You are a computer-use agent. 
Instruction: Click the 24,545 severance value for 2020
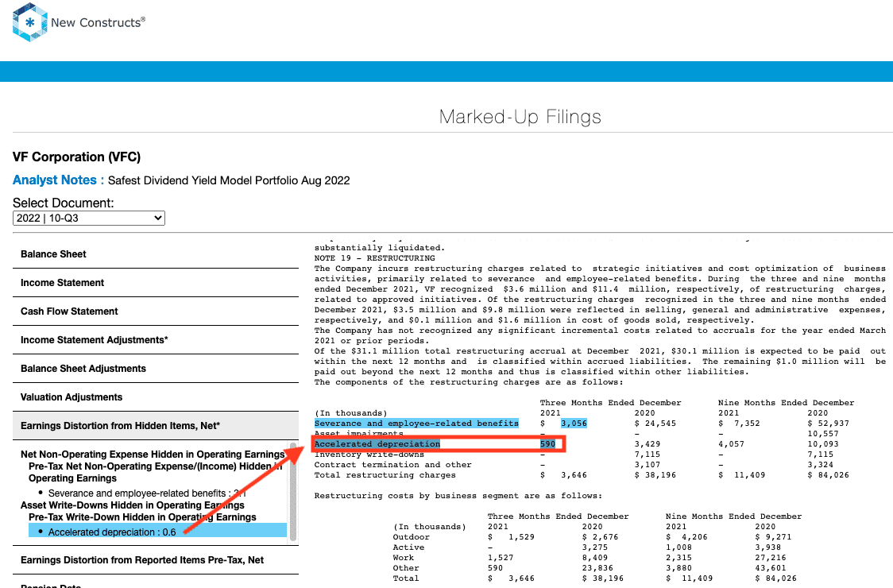(655, 424)
